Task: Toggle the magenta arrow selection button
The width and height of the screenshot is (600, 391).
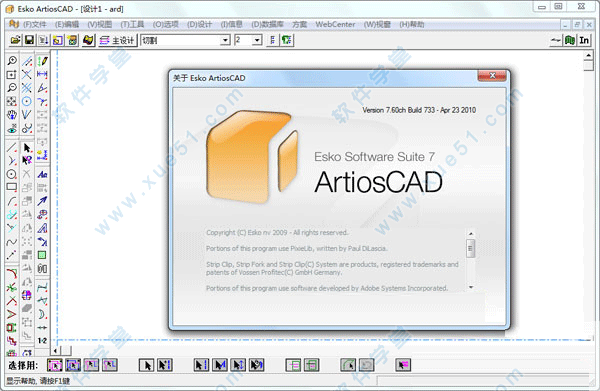Action: [403, 365]
